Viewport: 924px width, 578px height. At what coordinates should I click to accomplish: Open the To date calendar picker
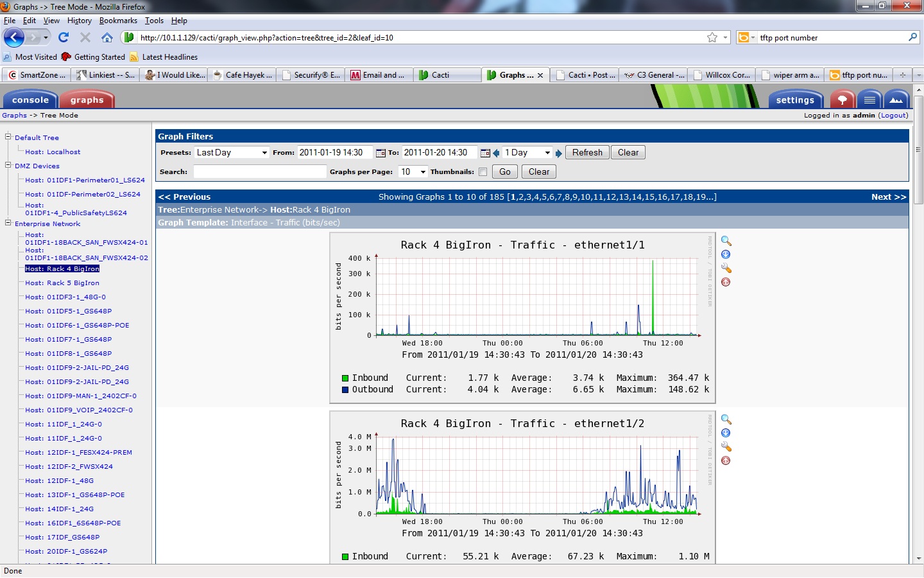click(x=485, y=153)
